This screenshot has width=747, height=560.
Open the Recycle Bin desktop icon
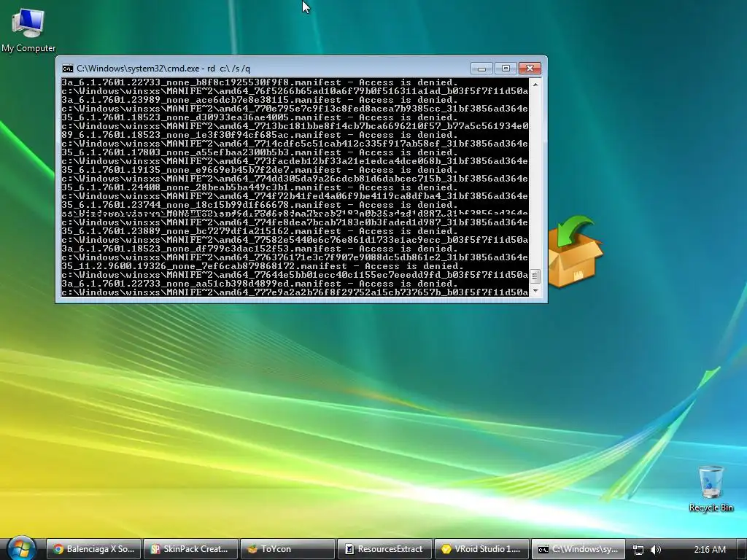pyautogui.click(x=711, y=489)
